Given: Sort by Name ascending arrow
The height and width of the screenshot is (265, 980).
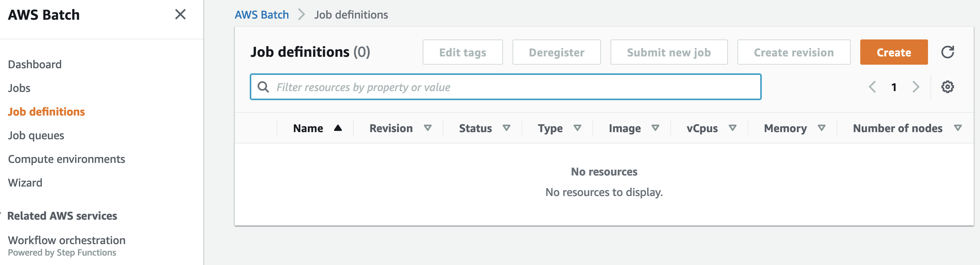Looking at the screenshot, I should (x=338, y=128).
